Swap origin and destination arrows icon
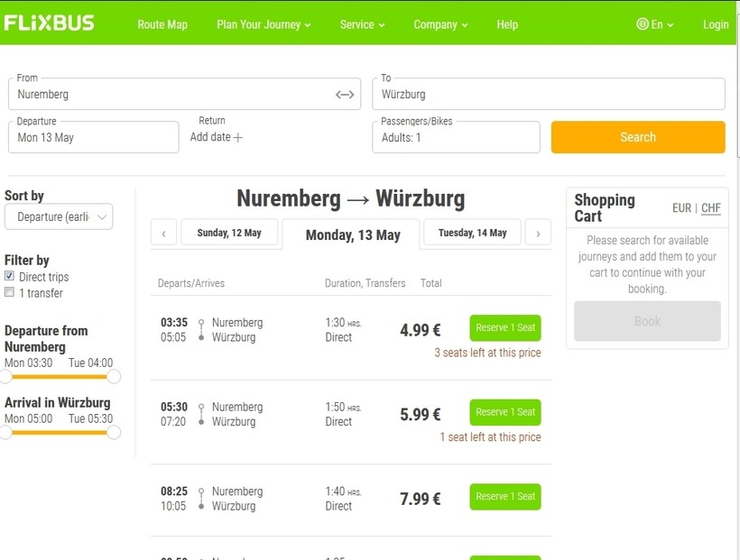The image size is (740, 560). click(345, 94)
